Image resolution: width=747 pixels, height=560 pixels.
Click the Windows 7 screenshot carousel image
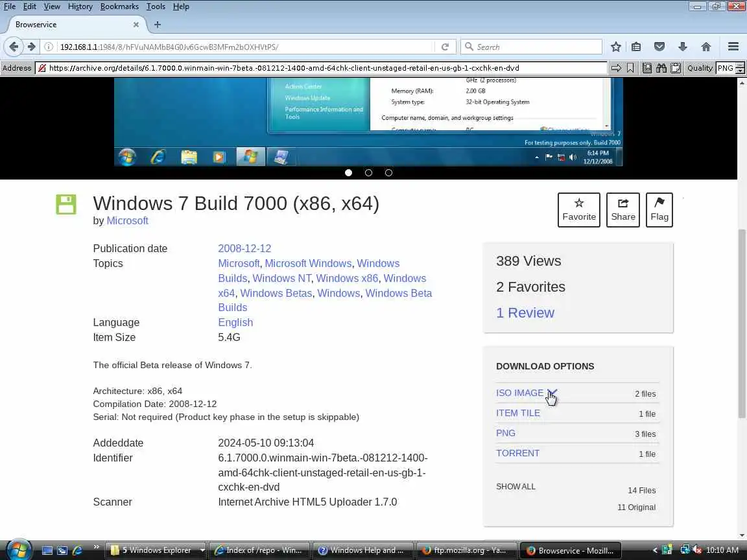(x=368, y=122)
